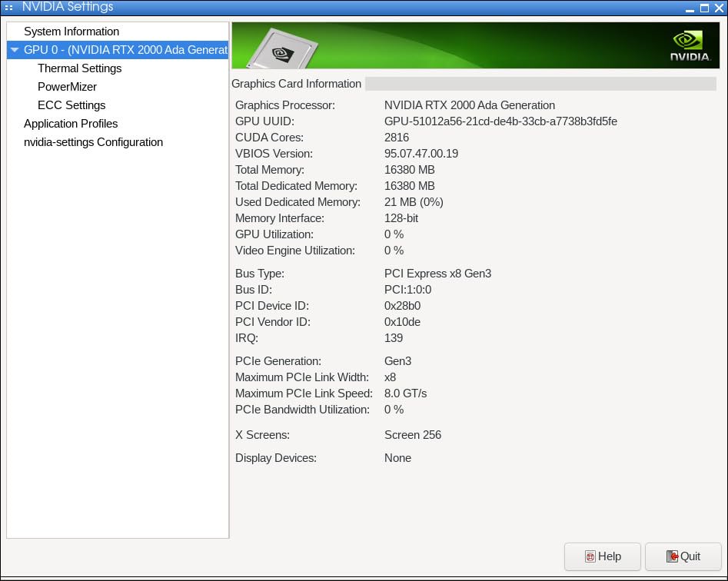Click Maximum PCIe Link Width value x8
The height and width of the screenshot is (581, 728).
390,377
